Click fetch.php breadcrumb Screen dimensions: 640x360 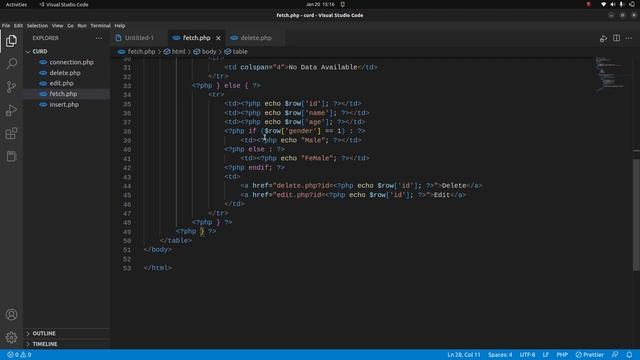[137, 52]
